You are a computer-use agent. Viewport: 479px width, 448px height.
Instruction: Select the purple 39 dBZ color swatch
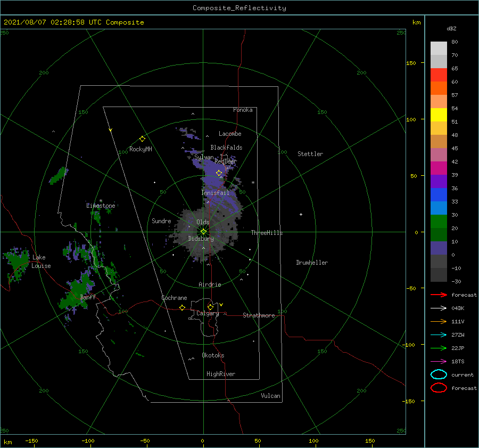[x=439, y=181]
